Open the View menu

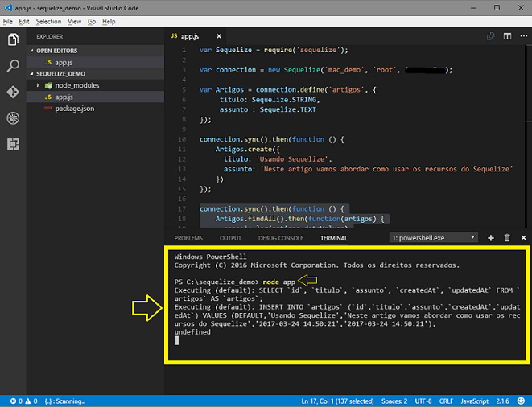pyautogui.click(x=74, y=22)
